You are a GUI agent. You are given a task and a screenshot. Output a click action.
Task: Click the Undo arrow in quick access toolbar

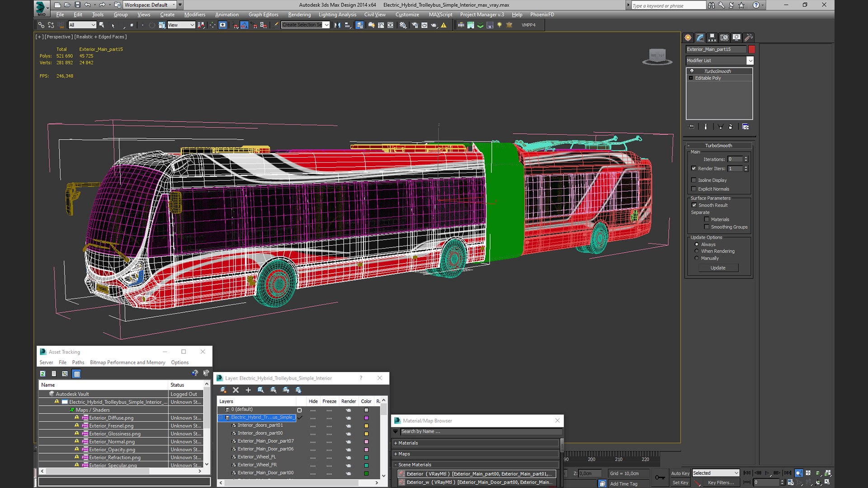[x=87, y=5]
